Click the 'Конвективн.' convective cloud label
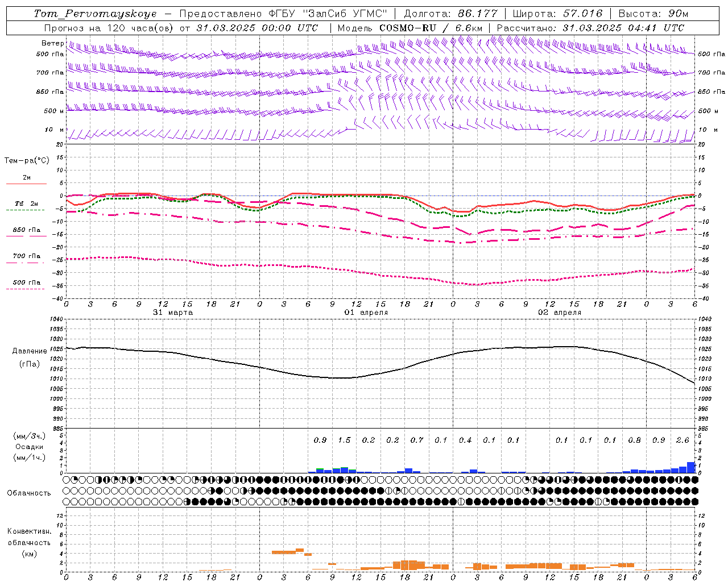The width and height of the screenshot is (728, 582). coord(29,531)
